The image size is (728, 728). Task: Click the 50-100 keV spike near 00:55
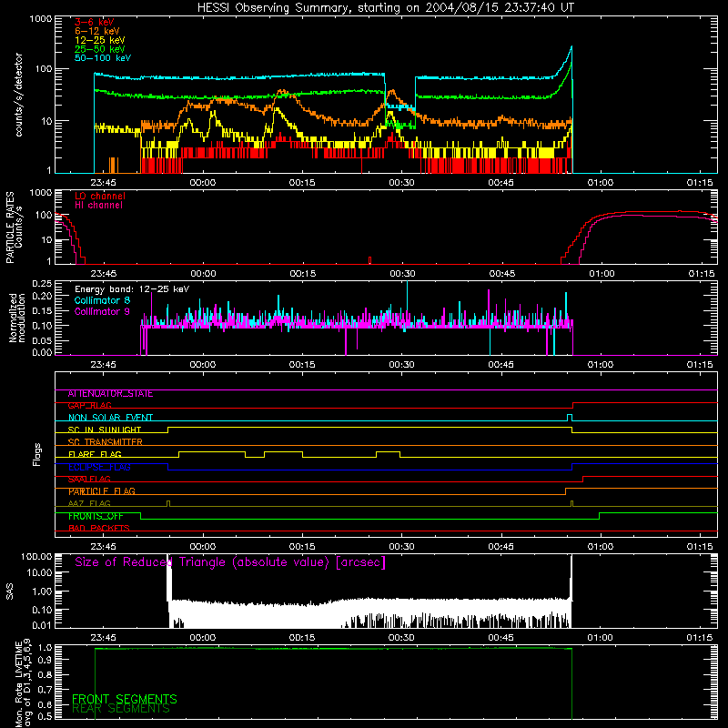pos(571,47)
